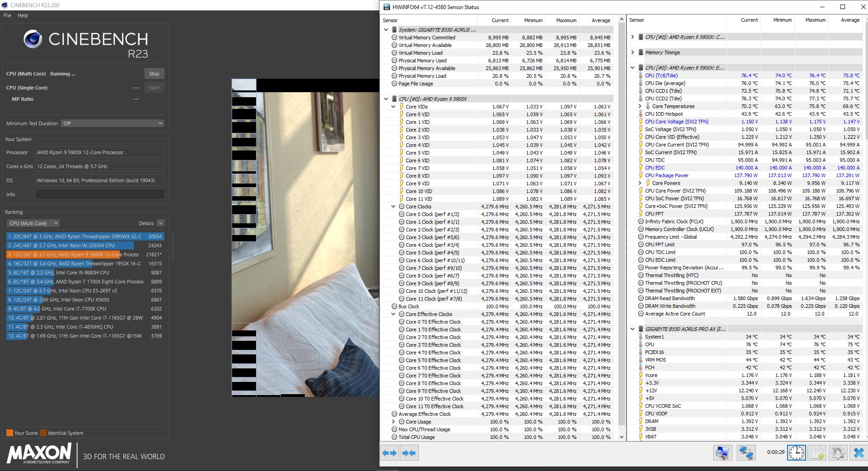Viewport: 868px width, 471px height.
Task: Click the Info text field in Cinebench
Action: (x=100, y=194)
